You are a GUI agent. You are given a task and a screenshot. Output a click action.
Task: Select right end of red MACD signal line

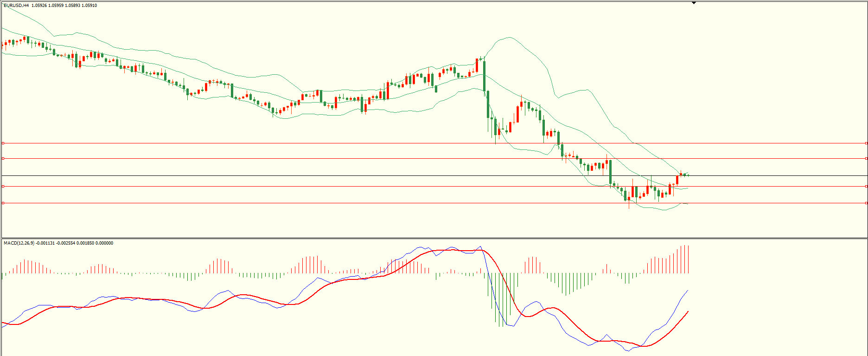point(688,311)
